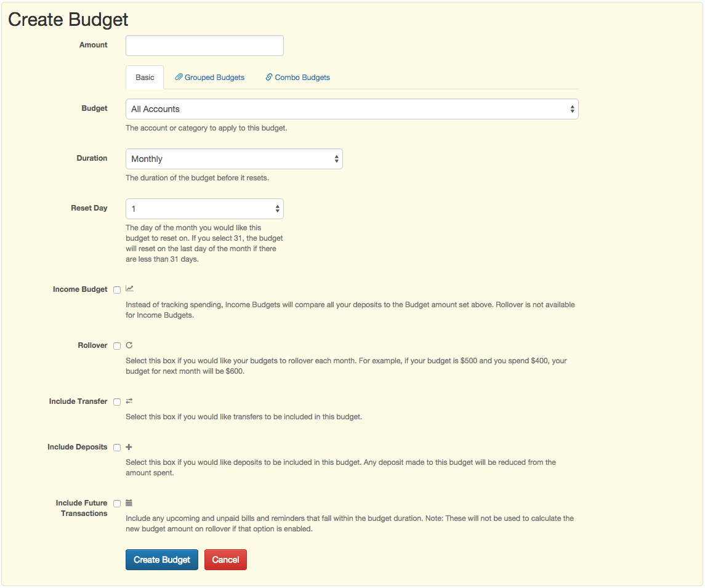This screenshot has width=705, height=588.
Task: Toggle the Include Deposits checkbox
Action: coord(117,448)
